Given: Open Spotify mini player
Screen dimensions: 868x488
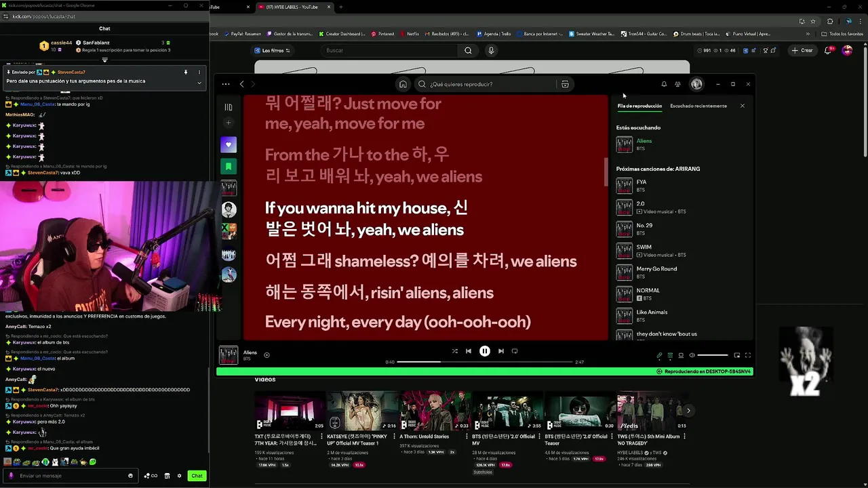Looking at the screenshot, I should click(736, 355).
